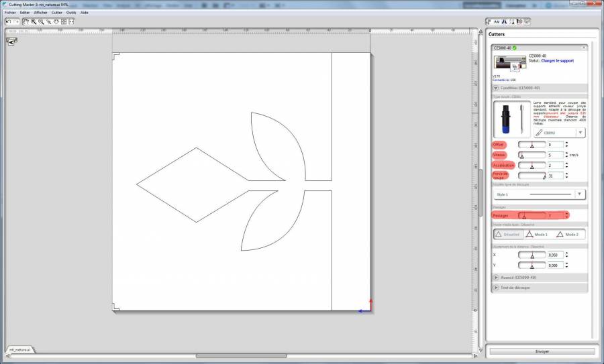Open the Cutter menu

tap(56, 12)
